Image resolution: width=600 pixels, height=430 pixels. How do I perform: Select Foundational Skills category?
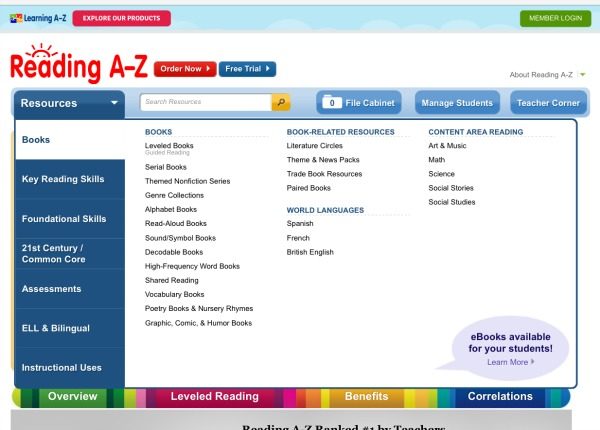pyautogui.click(x=70, y=219)
